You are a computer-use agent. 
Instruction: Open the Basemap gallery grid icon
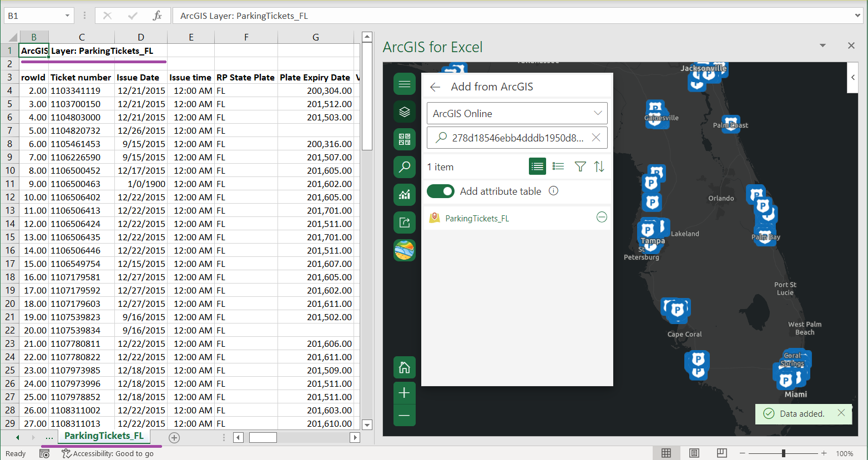[405, 139]
